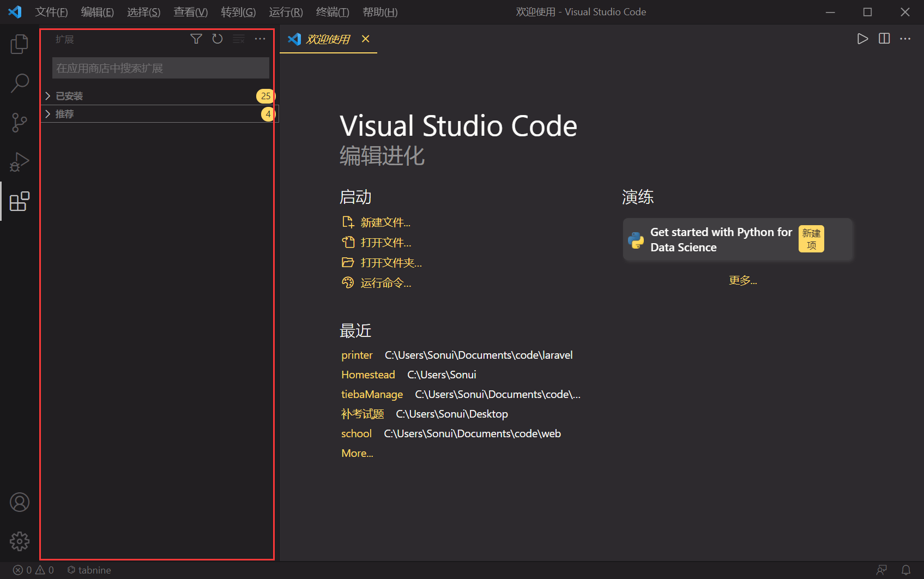Open recent folder Homestead

[x=368, y=375]
